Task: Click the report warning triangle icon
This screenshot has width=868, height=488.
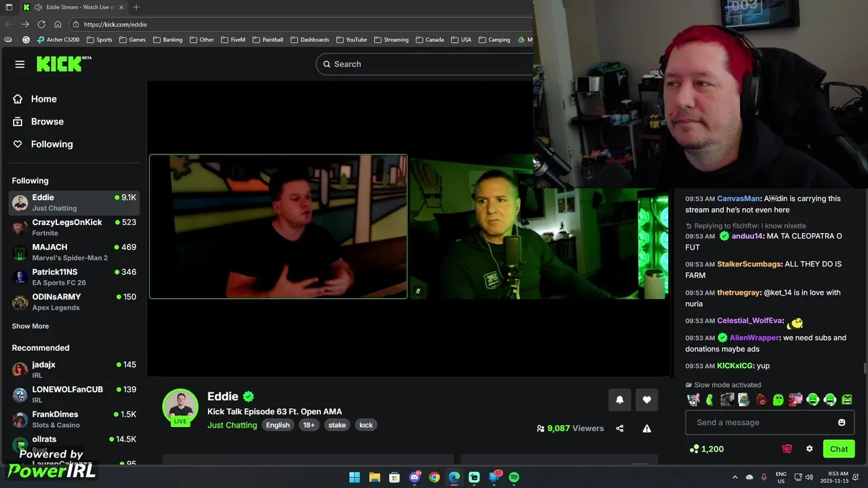Action: (x=647, y=428)
